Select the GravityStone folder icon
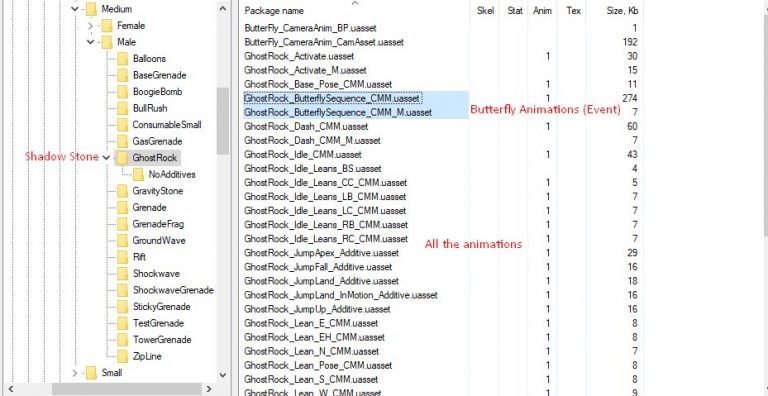This screenshot has height=396, width=768. [x=122, y=191]
